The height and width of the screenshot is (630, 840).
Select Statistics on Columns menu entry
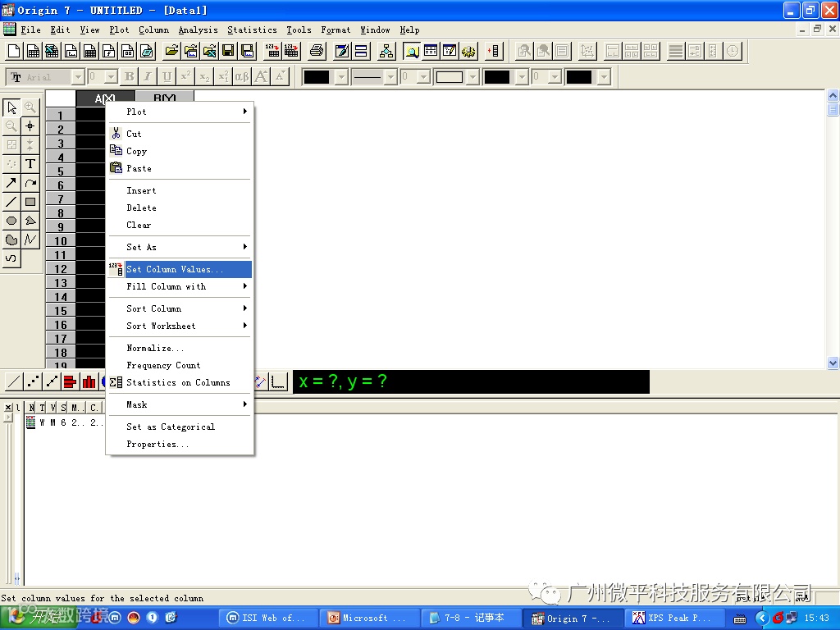pyautogui.click(x=180, y=382)
